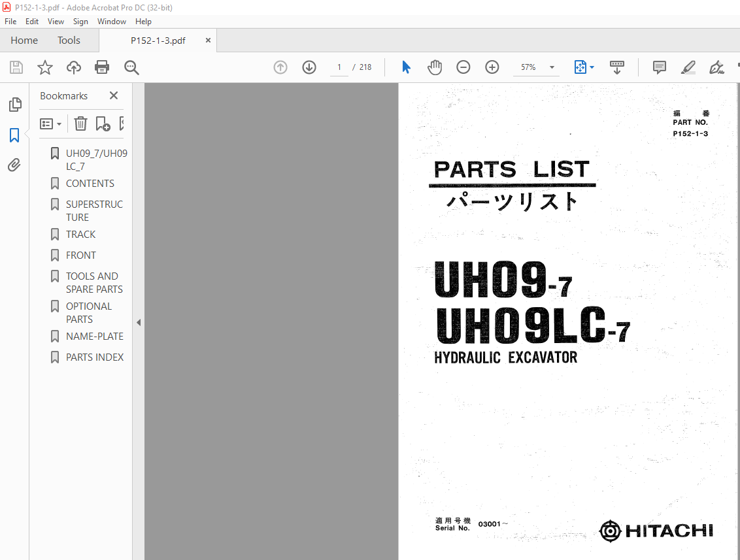
Task: Close the Bookmarks panel
Action: [x=114, y=96]
